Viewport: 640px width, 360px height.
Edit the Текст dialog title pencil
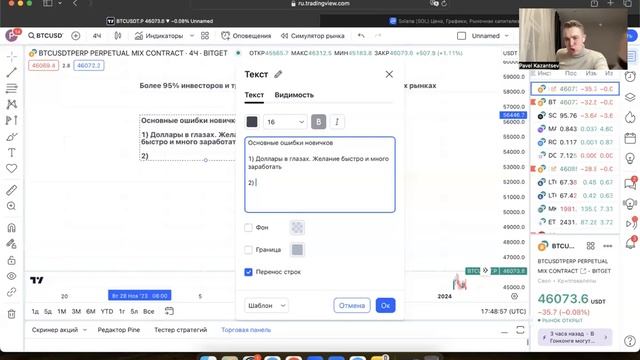pos(278,74)
